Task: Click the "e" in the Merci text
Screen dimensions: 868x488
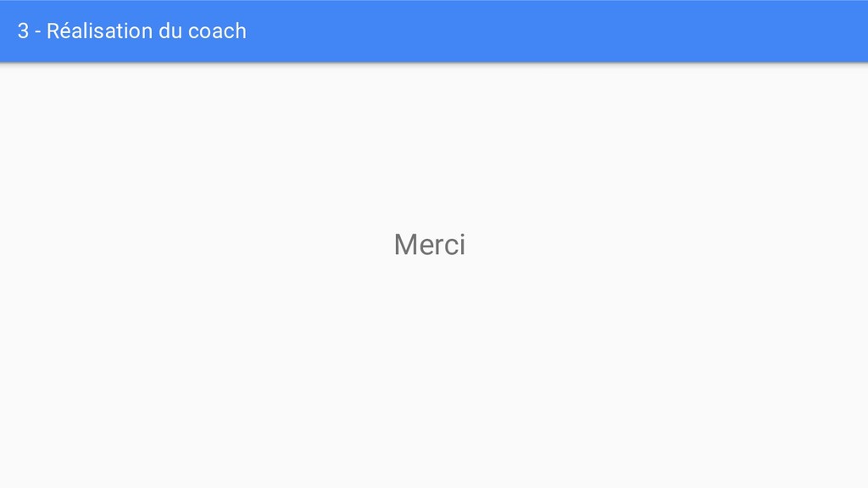Action: [426, 248]
